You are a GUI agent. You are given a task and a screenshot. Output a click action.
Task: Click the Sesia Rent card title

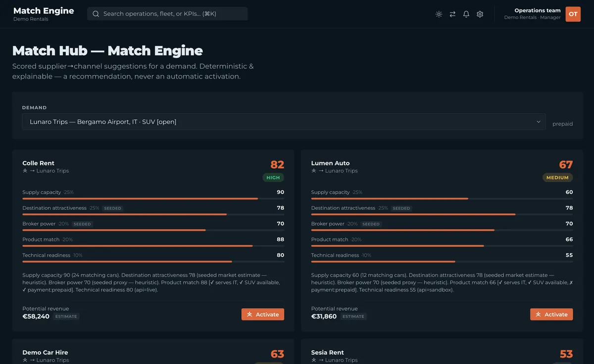point(327,353)
